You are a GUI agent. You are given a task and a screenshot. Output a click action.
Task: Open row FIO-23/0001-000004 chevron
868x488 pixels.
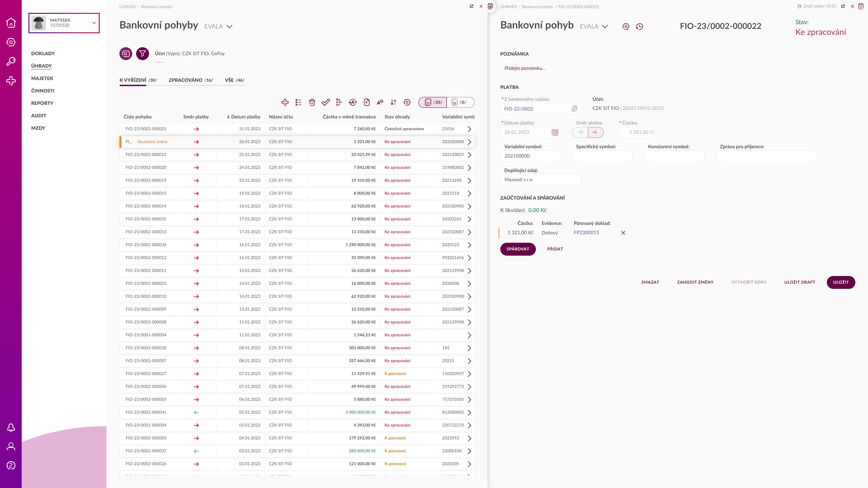coord(469,335)
